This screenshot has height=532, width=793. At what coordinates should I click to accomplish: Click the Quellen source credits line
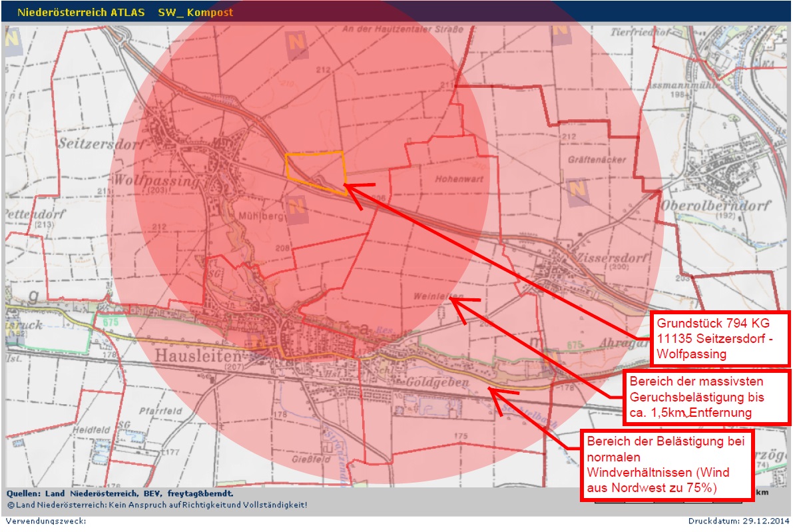[x=120, y=493]
